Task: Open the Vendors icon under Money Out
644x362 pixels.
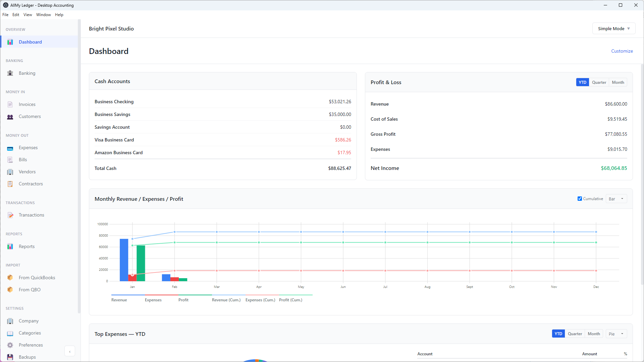Action: pyautogui.click(x=10, y=172)
